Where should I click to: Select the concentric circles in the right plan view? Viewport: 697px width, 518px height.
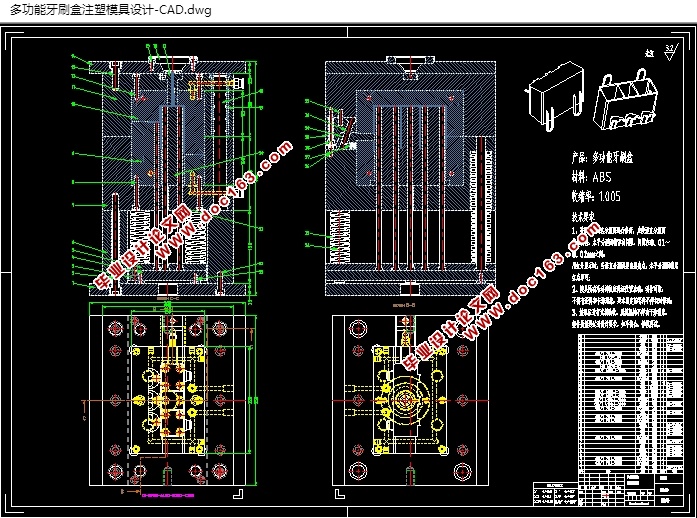click(406, 398)
